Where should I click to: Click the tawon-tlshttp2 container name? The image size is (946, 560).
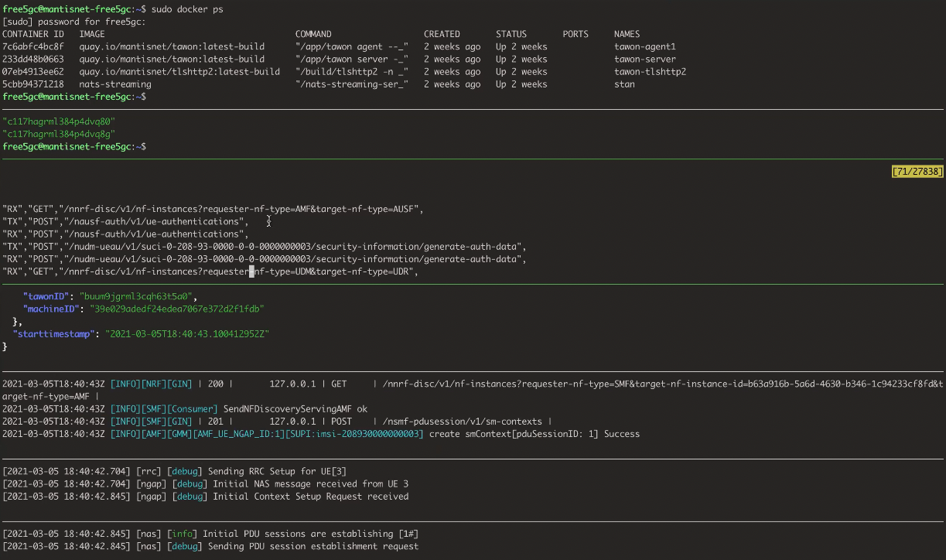click(650, 72)
